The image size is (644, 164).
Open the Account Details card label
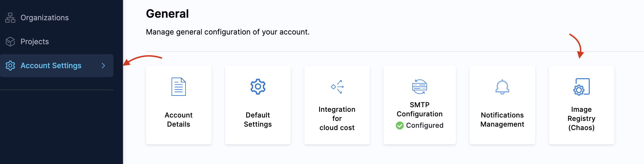click(x=179, y=120)
